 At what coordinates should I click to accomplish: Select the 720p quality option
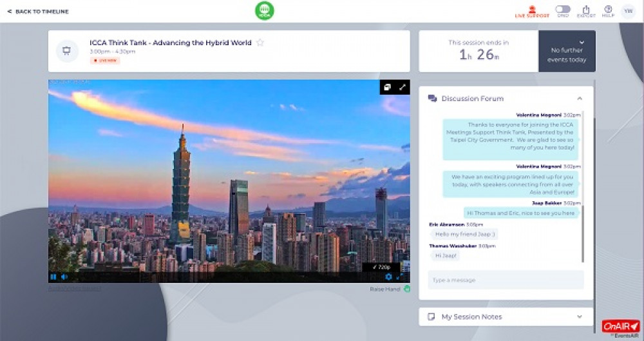381,267
